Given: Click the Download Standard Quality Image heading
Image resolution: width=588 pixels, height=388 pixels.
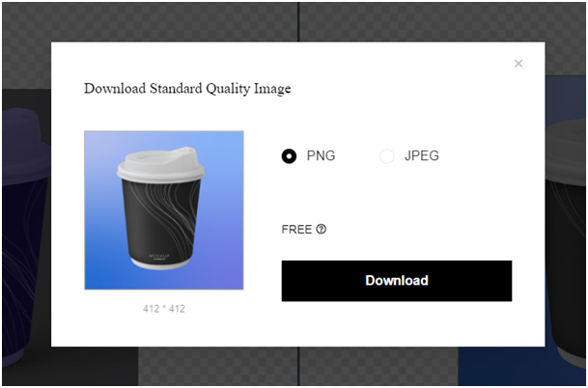Looking at the screenshot, I should [187, 89].
